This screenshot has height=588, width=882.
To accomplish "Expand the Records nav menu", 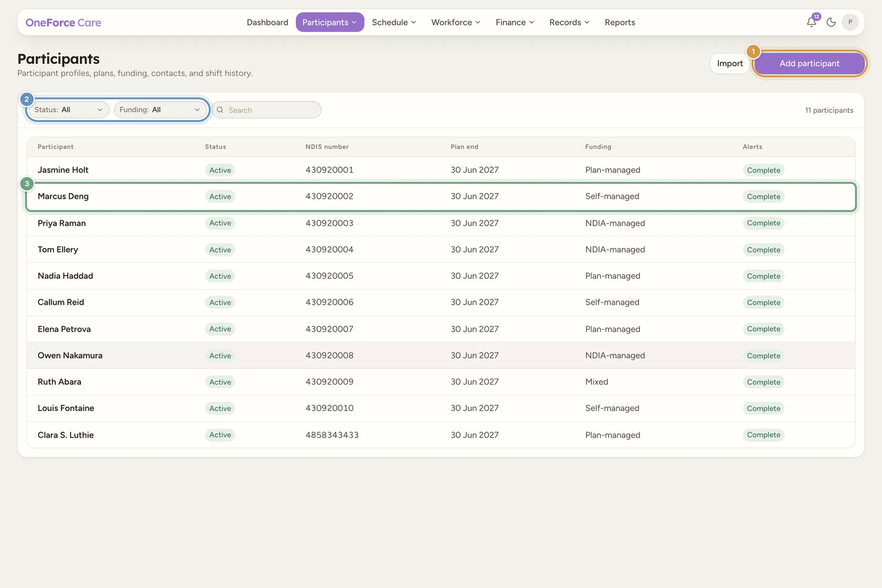I will [x=569, y=22].
